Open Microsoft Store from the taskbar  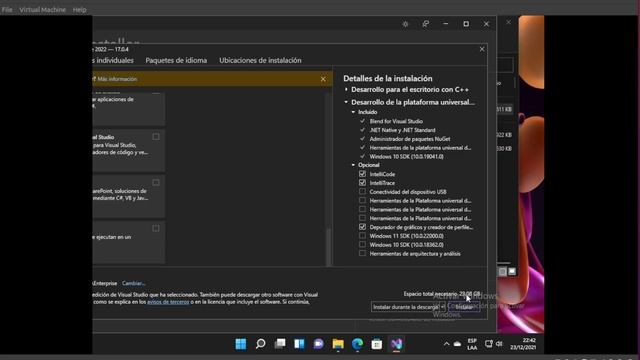click(377, 344)
